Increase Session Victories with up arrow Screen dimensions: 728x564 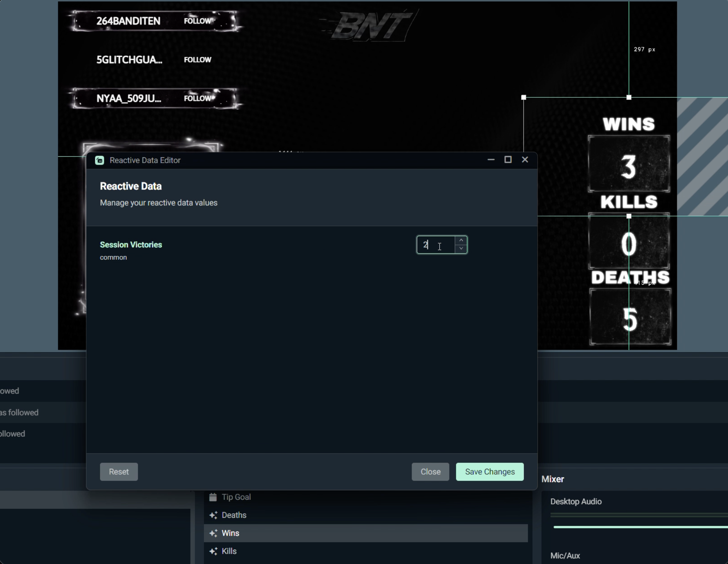tap(461, 240)
